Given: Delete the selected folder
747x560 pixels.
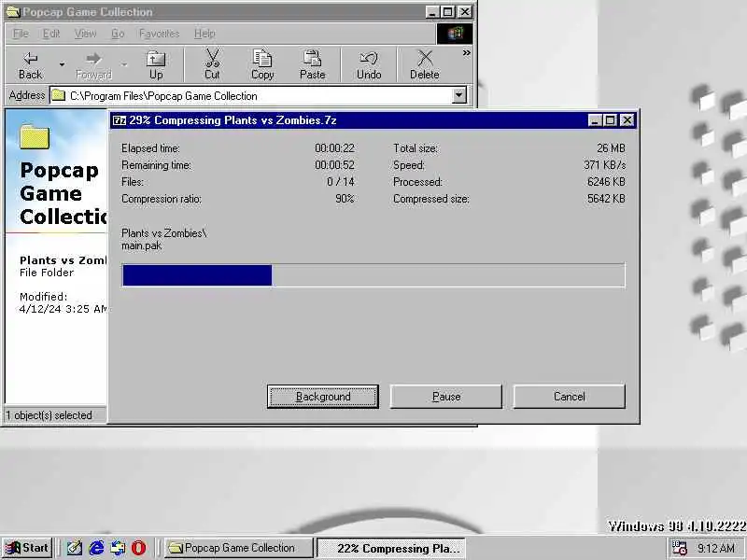Looking at the screenshot, I should [x=425, y=65].
